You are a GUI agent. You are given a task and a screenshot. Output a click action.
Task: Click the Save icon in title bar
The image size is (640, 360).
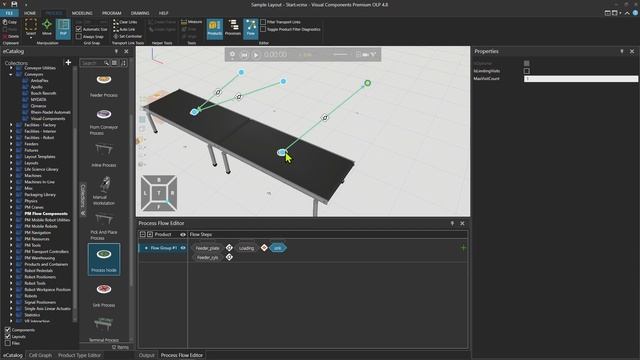click(x=14, y=4)
